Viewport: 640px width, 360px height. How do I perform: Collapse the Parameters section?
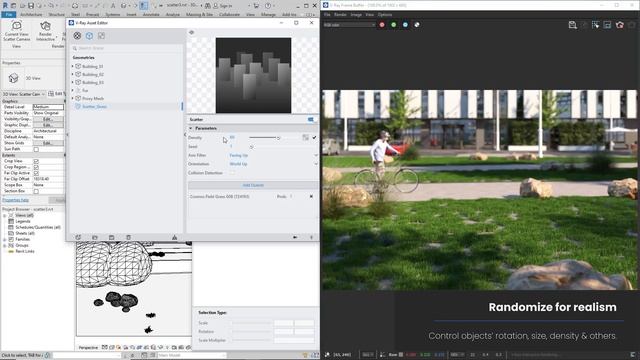pos(191,128)
